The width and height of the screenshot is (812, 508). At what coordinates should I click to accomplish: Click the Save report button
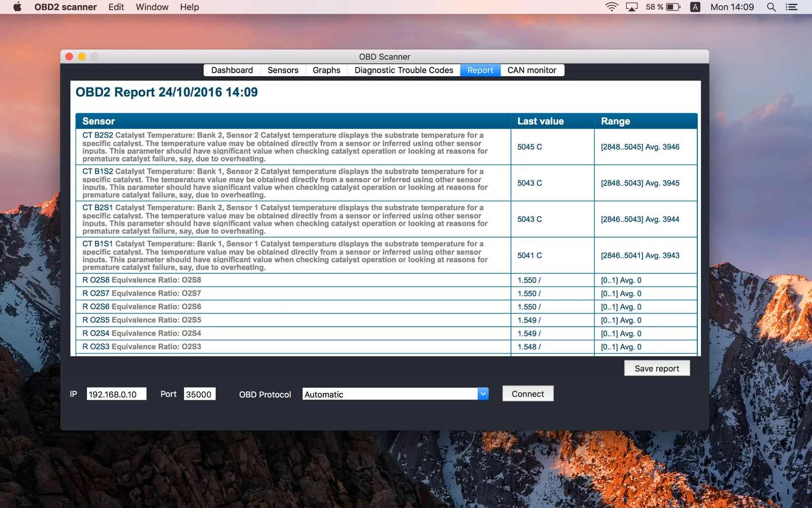tap(657, 368)
